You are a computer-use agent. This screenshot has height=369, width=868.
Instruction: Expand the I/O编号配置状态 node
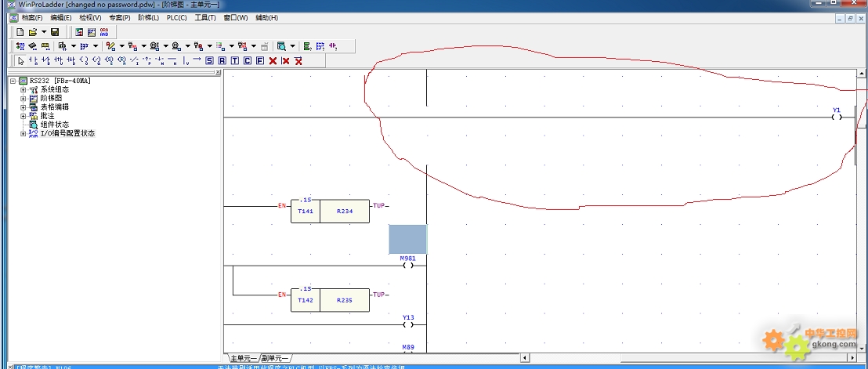pos(24,133)
